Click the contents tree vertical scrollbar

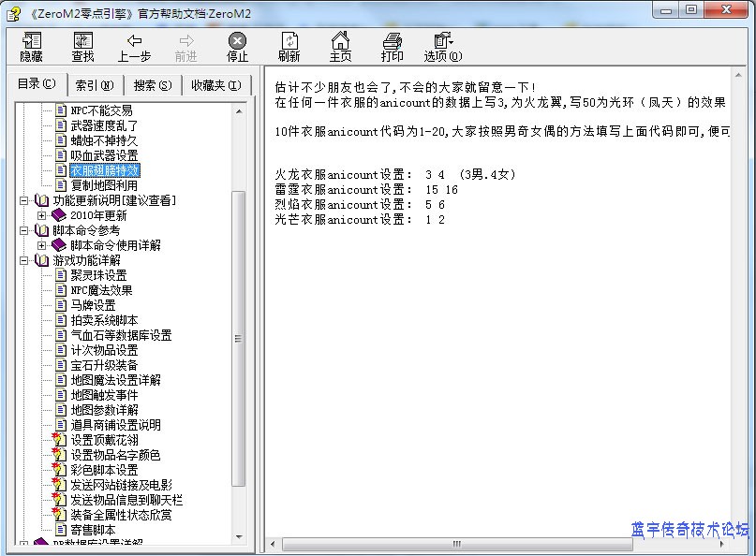(239, 337)
